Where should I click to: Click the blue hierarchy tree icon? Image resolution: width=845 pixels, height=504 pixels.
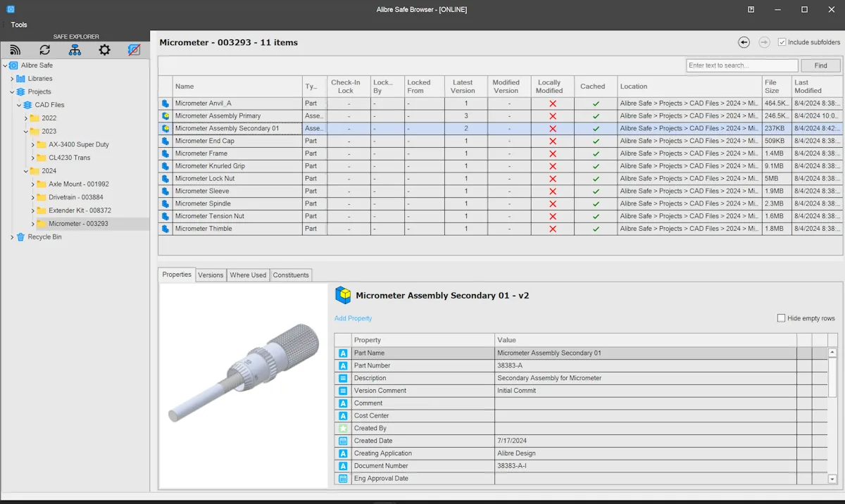(75, 50)
